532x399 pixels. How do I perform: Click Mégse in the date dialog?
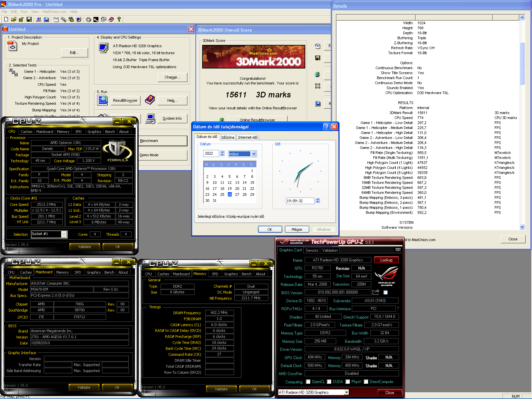pos(297,229)
